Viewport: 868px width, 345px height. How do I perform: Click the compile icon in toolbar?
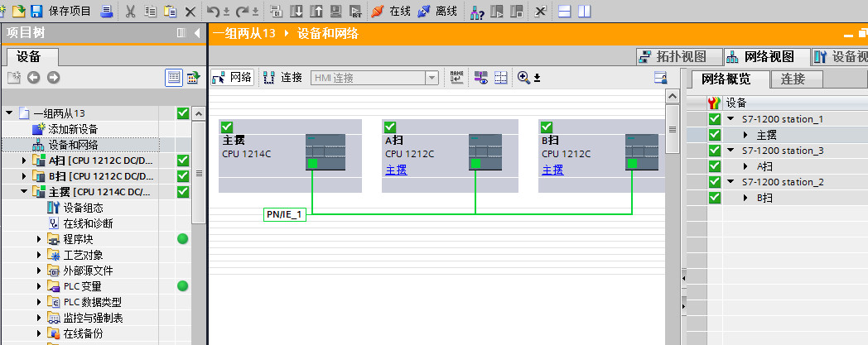tap(277, 11)
